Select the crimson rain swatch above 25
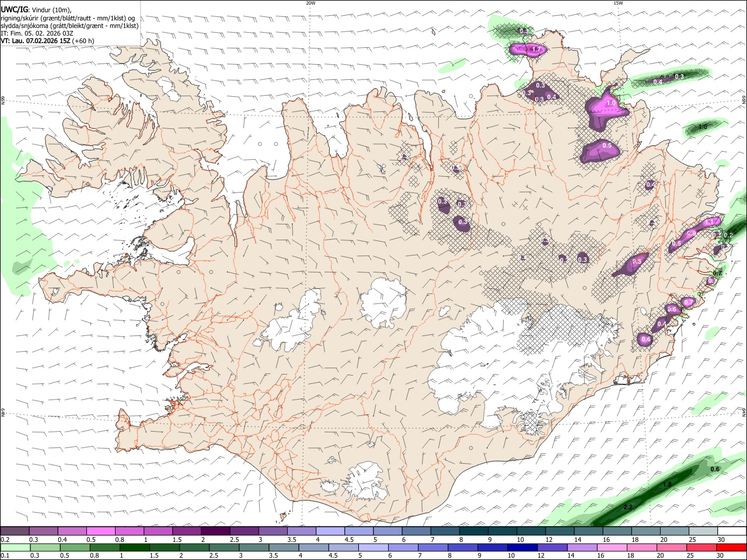This screenshot has width=747, height=560. tap(701, 548)
